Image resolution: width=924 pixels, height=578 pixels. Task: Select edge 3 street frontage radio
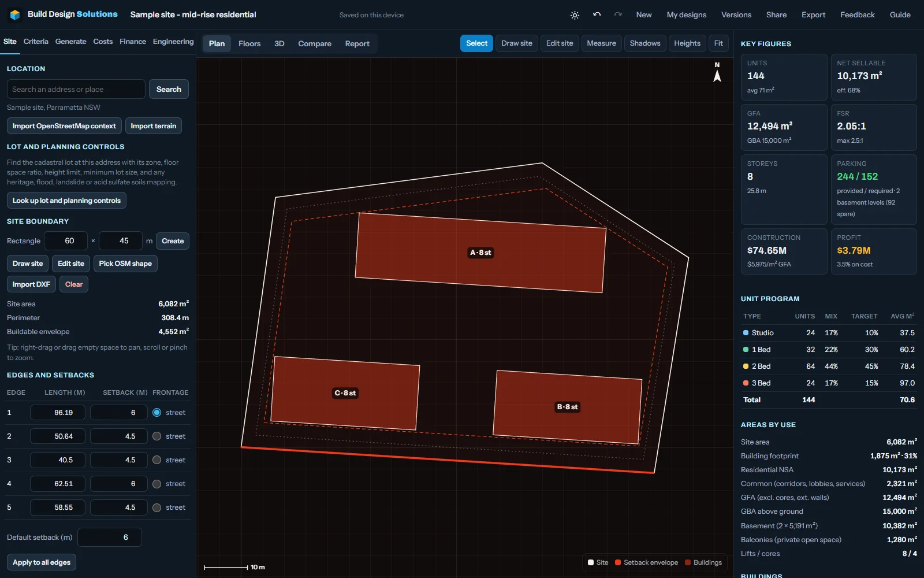(x=157, y=460)
